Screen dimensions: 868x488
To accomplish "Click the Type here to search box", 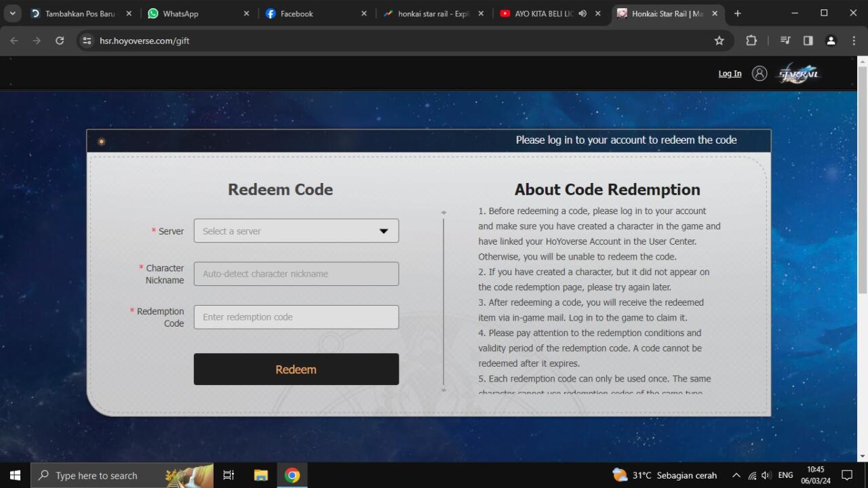I will coord(122,475).
